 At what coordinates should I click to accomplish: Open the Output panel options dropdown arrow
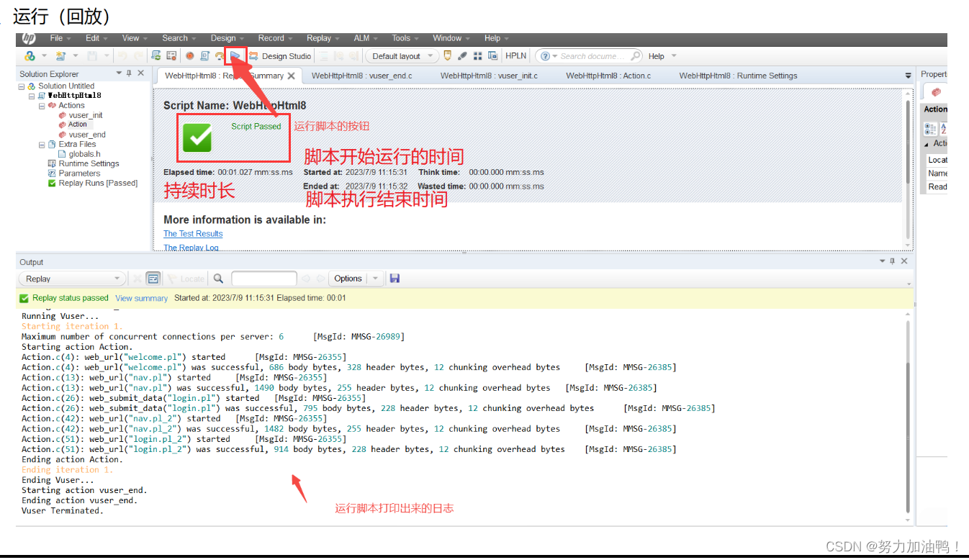[x=883, y=261]
